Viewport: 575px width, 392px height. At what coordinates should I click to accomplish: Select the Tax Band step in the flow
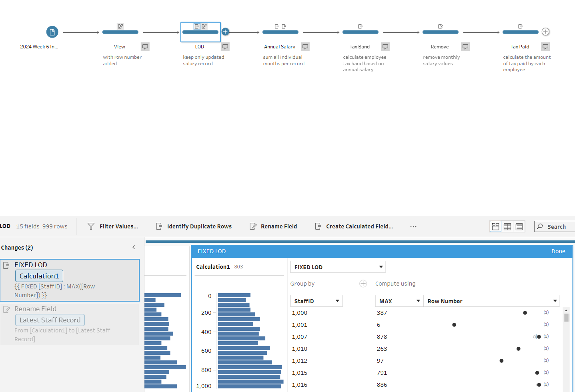(x=360, y=32)
